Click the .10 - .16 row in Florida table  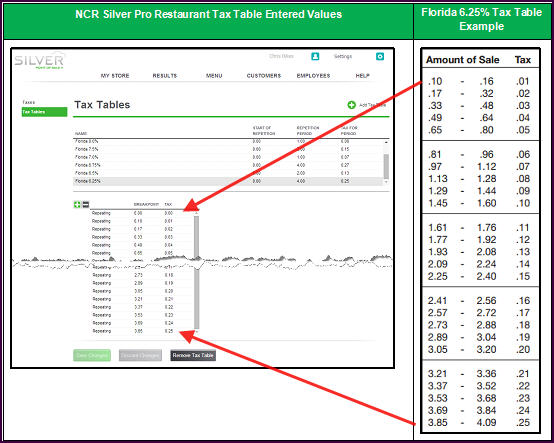[x=479, y=82]
